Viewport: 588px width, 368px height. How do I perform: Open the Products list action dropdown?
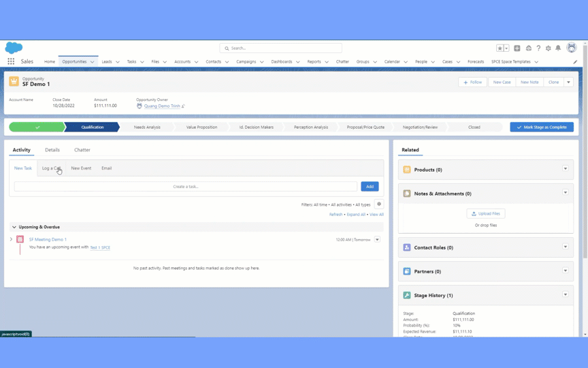pyautogui.click(x=565, y=168)
